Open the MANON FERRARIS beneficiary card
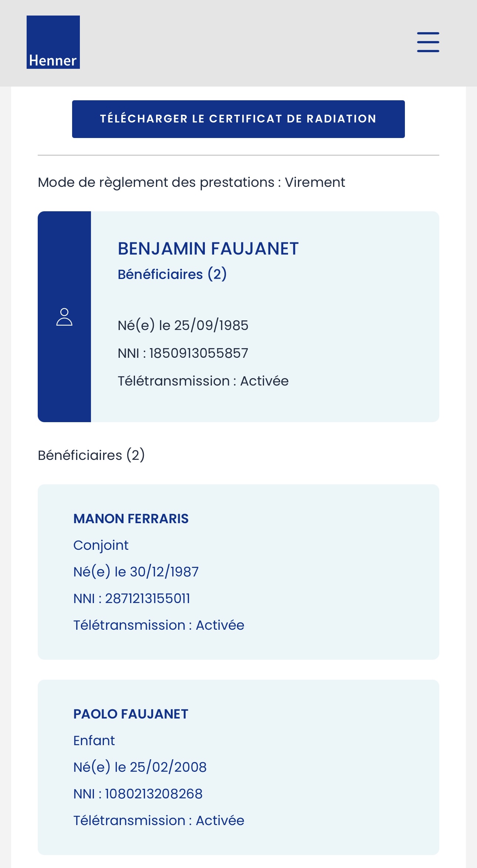This screenshot has height=868, width=477. point(238,572)
